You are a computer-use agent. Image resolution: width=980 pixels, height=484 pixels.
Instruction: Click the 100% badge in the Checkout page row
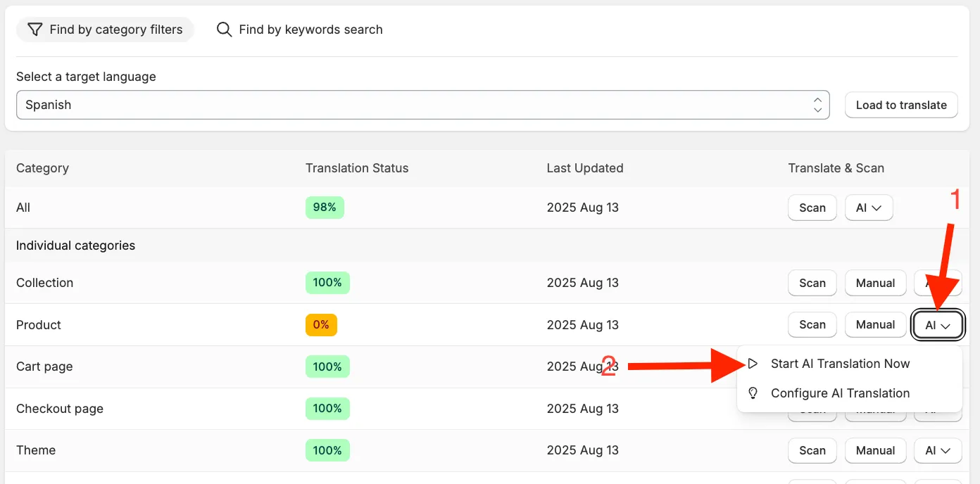327,408
